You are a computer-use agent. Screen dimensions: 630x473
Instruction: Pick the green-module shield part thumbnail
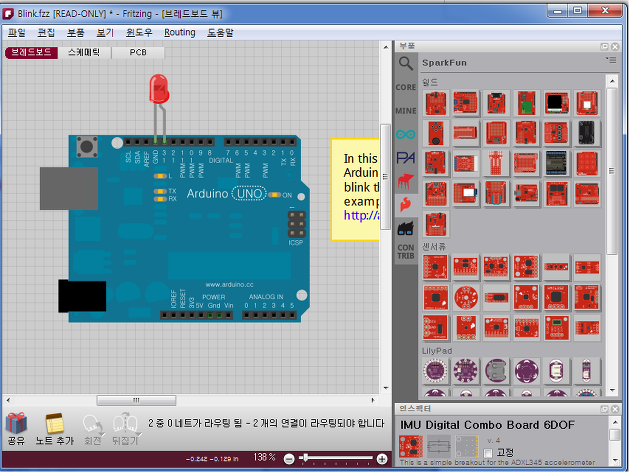coord(526,103)
